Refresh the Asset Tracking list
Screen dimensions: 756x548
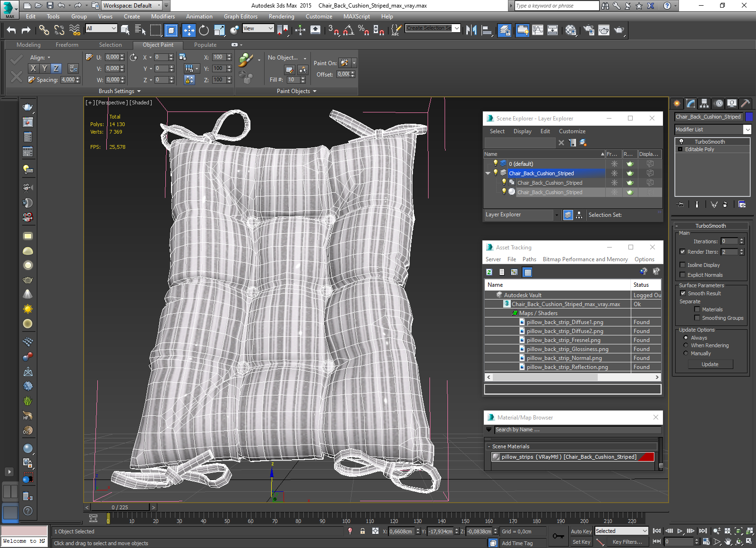[489, 272]
